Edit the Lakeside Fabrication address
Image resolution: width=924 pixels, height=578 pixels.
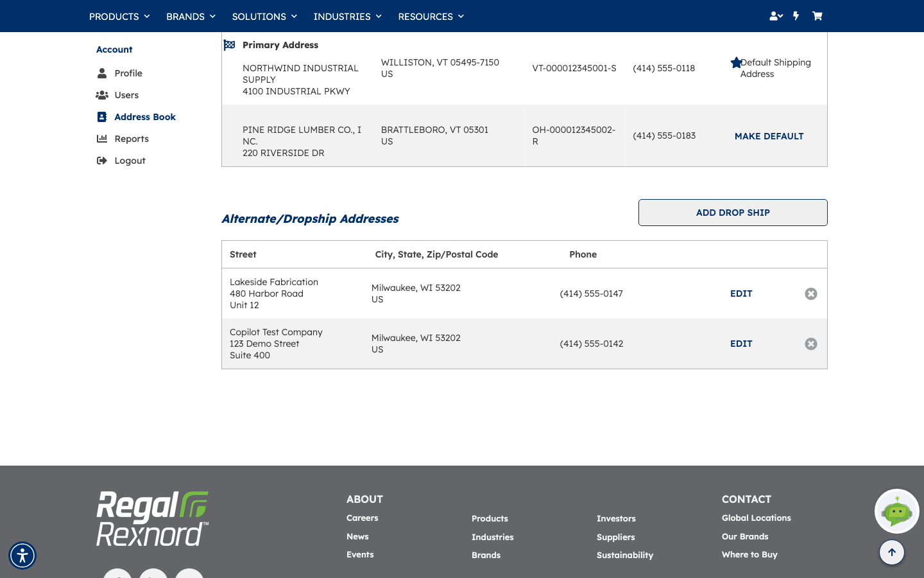741,293
